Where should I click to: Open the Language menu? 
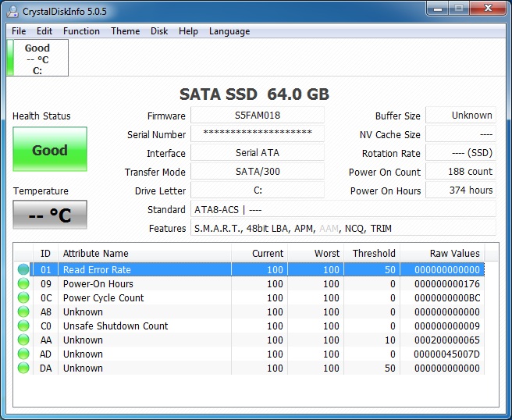coord(229,31)
